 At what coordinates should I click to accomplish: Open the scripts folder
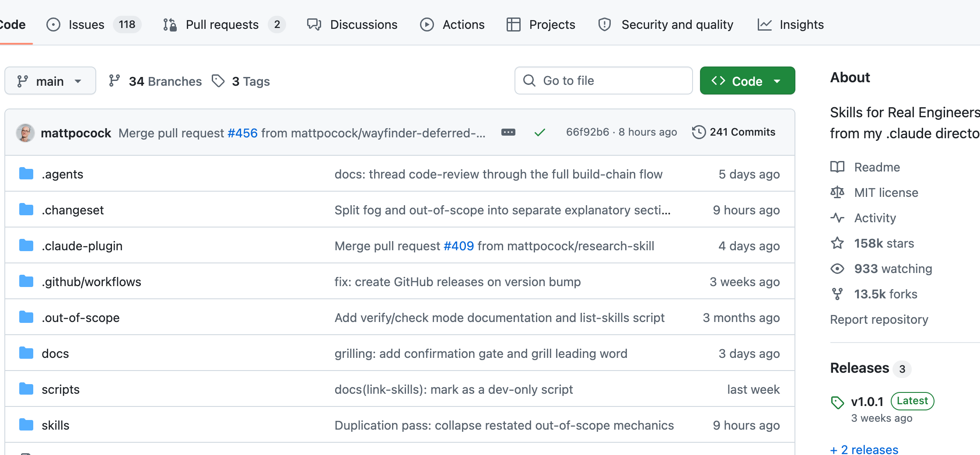coord(61,389)
